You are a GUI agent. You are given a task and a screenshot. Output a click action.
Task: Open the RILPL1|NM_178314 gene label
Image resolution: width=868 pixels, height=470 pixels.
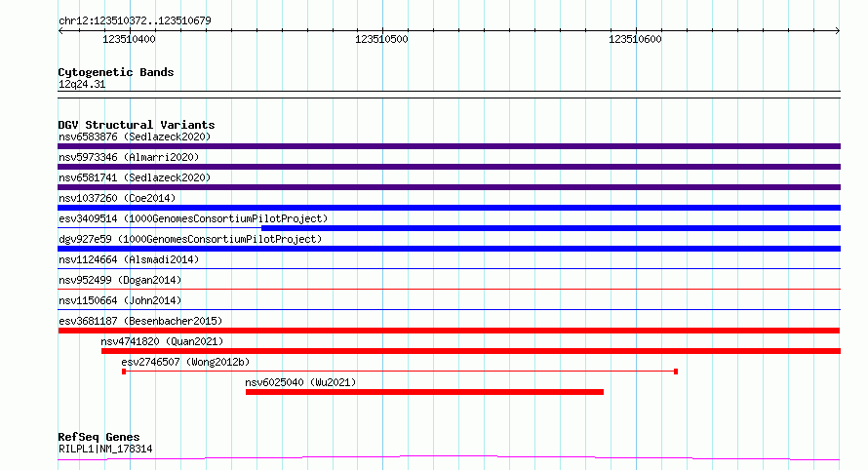tap(105, 449)
